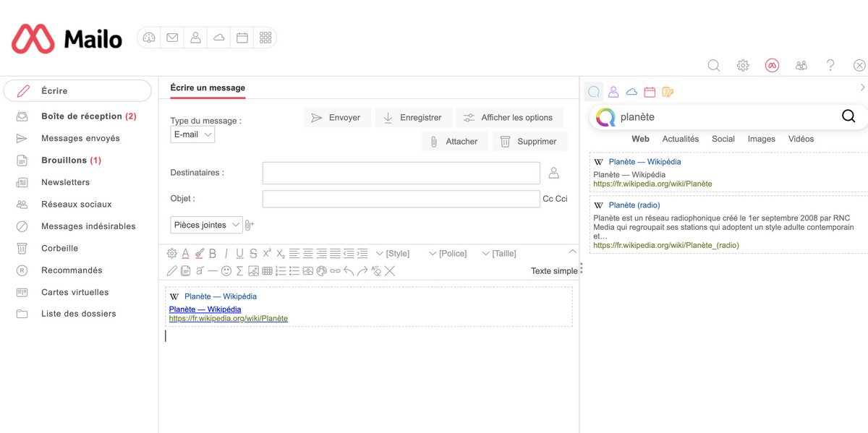This screenshot has height=433, width=868.
Task: Choose the text color tool
Action: [x=185, y=253]
